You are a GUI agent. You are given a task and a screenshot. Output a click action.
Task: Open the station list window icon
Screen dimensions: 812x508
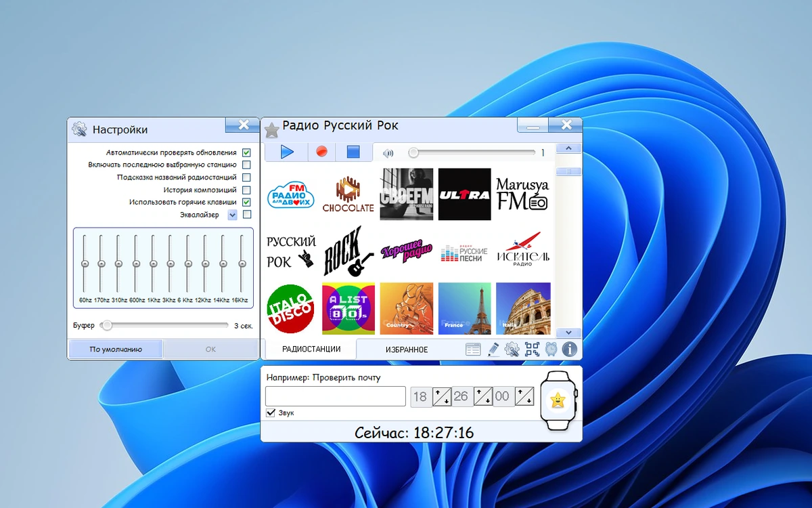pos(474,350)
